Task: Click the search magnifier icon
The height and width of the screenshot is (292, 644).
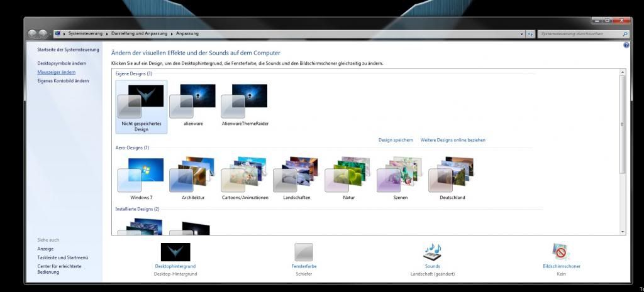Action: [625, 34]
